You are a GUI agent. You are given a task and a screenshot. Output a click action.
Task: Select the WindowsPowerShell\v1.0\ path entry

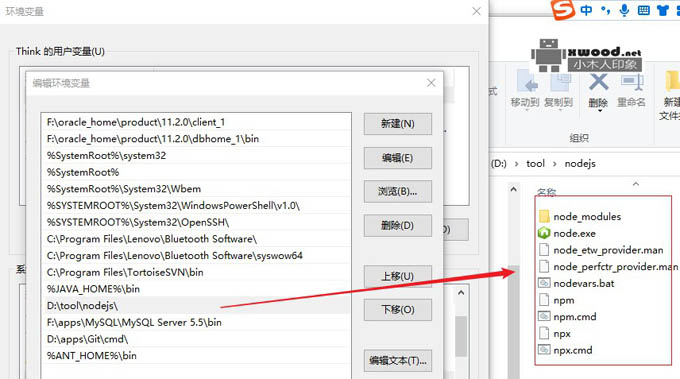[196, 206]
